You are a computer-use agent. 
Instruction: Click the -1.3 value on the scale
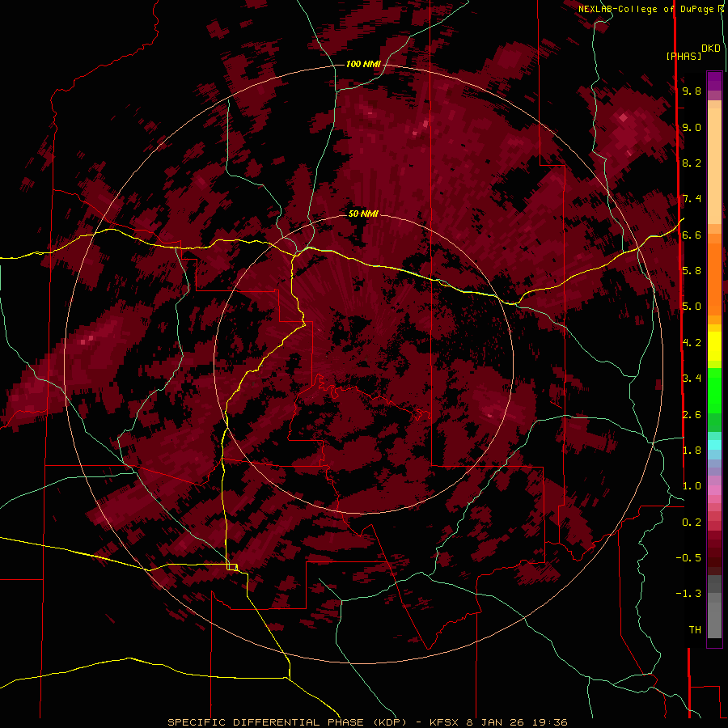[x=688, y=594]
